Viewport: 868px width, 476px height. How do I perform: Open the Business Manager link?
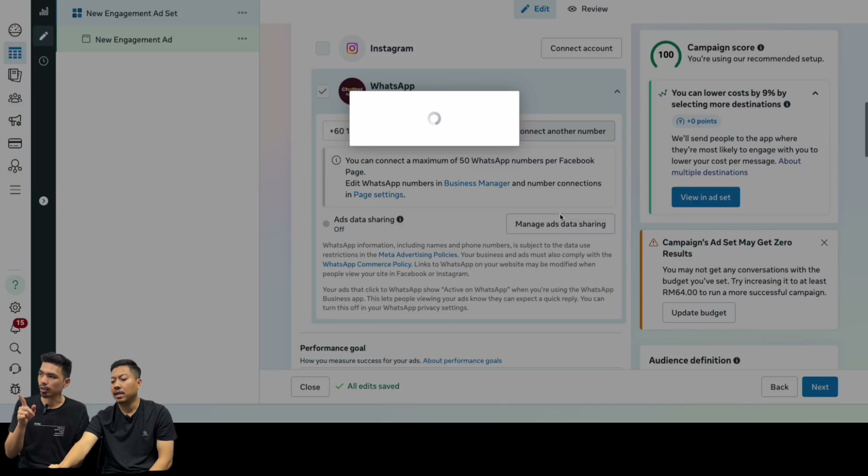point(477,183)
